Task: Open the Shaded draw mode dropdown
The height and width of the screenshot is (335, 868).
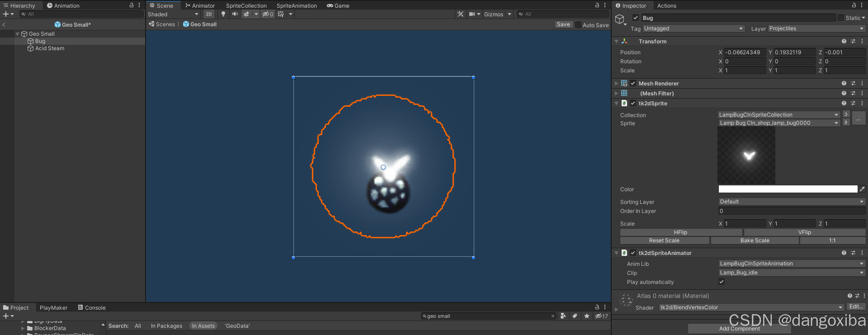Action: click(x=173, y=14)
